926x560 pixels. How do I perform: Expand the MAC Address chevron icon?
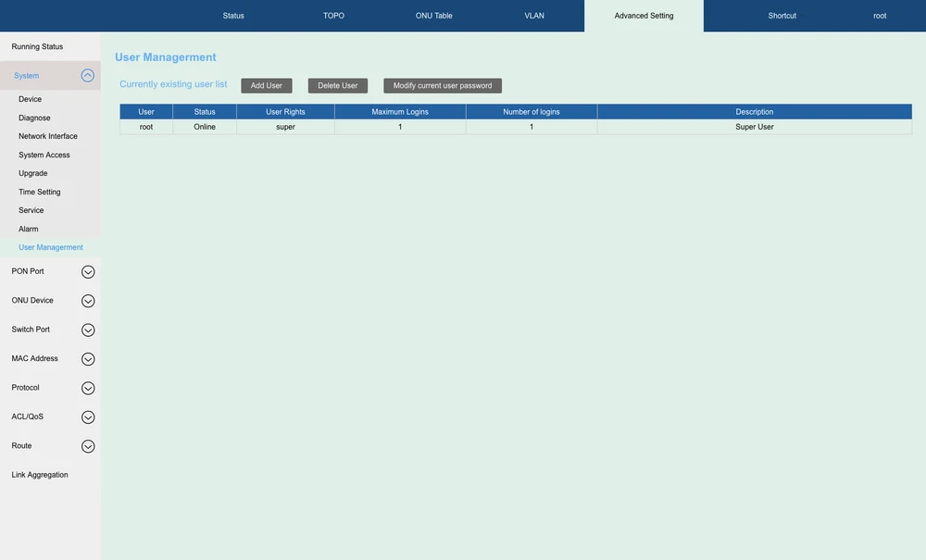88,359
